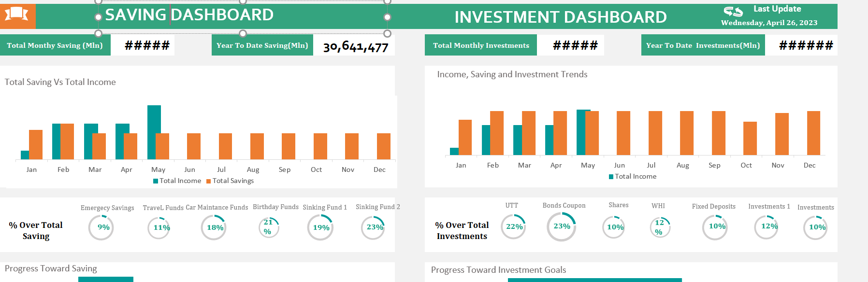Screen dimensions: 868x282
Task: Select the Sinking Fund 2 donut chart
Action: [x=374, y=227]
